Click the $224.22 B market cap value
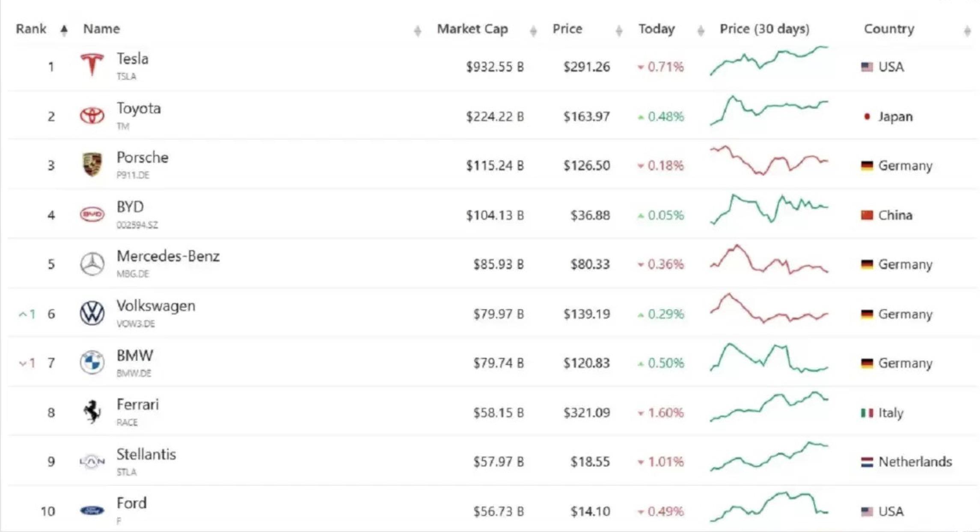 click(495, 117)
